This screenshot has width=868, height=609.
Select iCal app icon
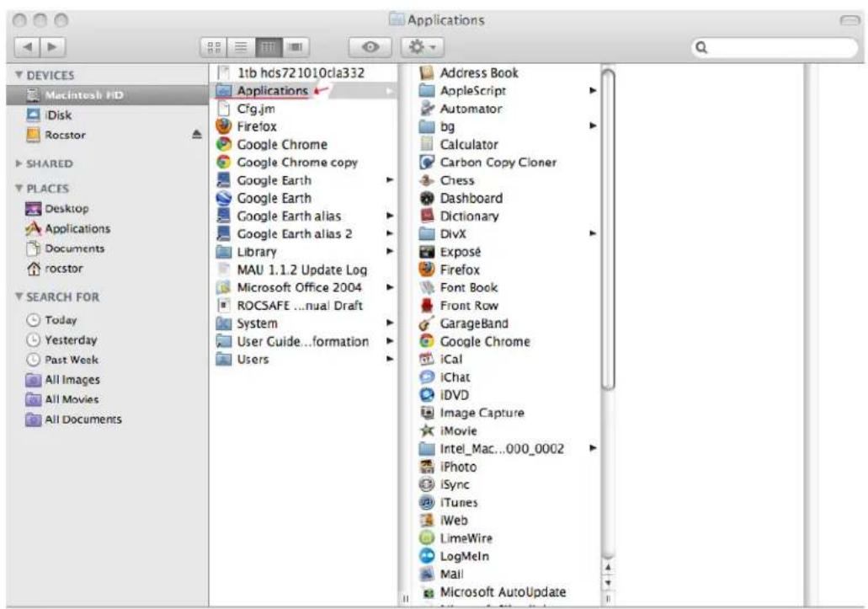[x=426, y=359]
